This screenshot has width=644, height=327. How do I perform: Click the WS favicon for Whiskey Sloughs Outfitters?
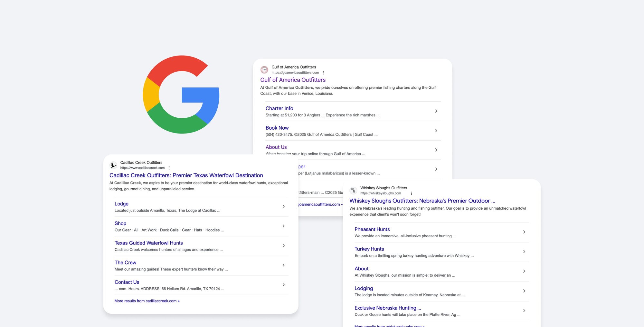pos(353,190)
